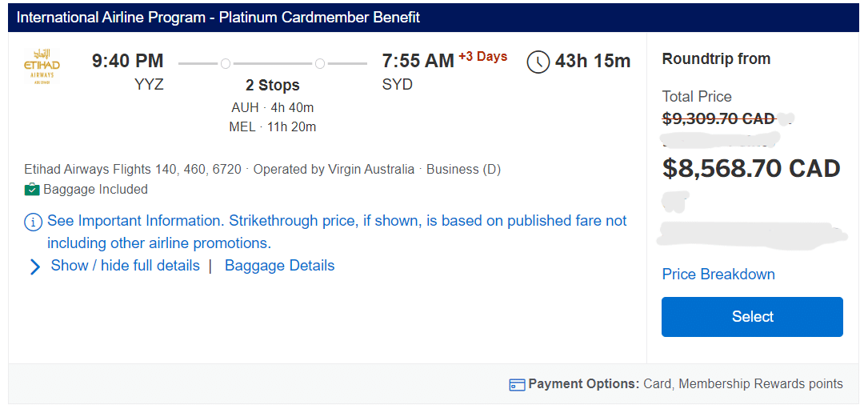
Task: Click the International Airline Program header bar
Action: tap(434, 18)
